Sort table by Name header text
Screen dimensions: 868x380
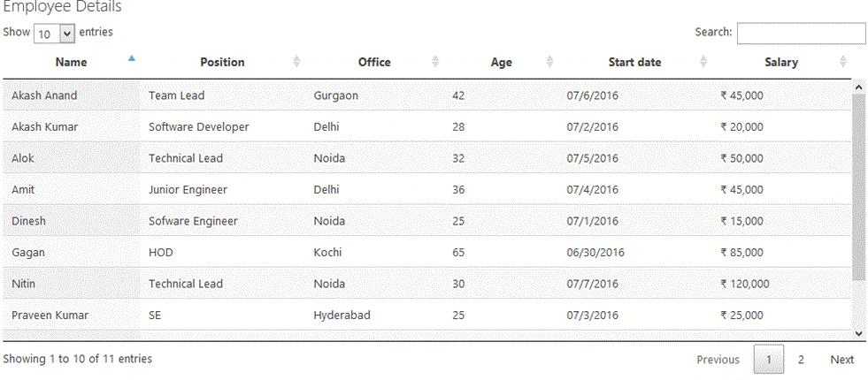[x=71, y=62]
